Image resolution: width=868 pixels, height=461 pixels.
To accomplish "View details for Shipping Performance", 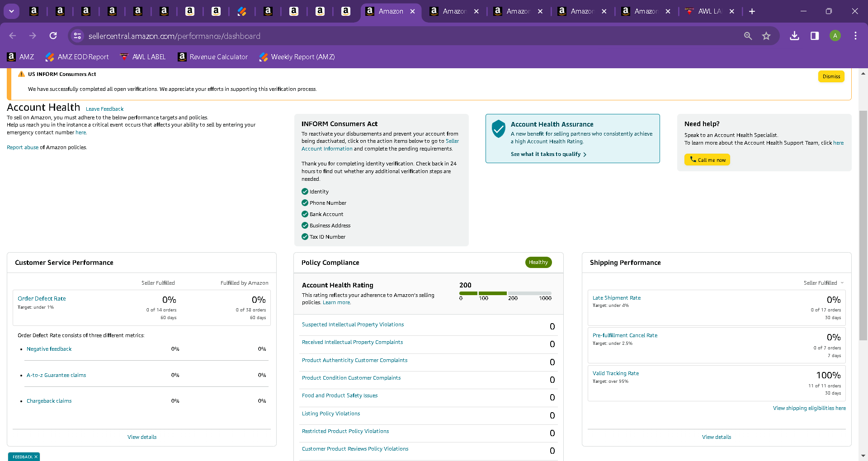I will [717, 437].
